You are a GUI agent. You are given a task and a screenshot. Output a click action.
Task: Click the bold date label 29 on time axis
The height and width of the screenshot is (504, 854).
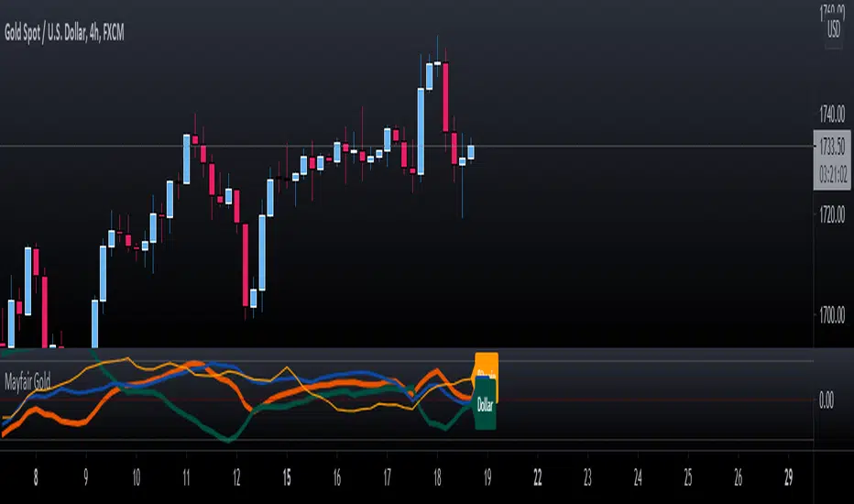(x=789, y=477)
